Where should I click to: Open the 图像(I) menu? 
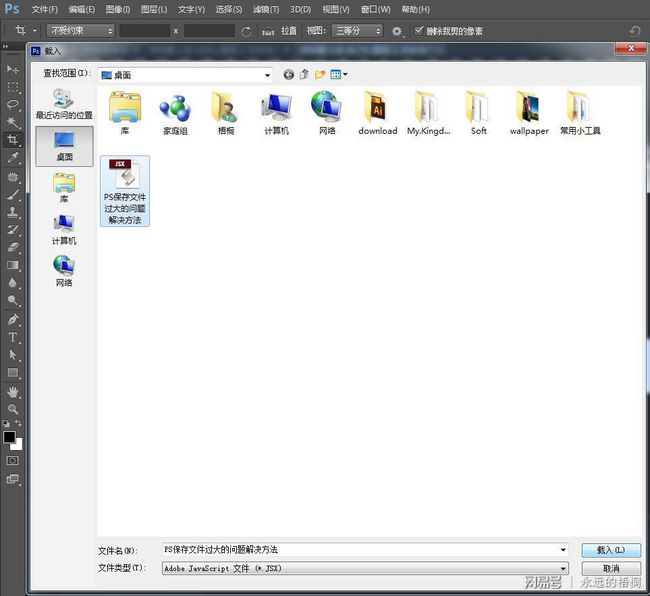click(x=118, y=9)
